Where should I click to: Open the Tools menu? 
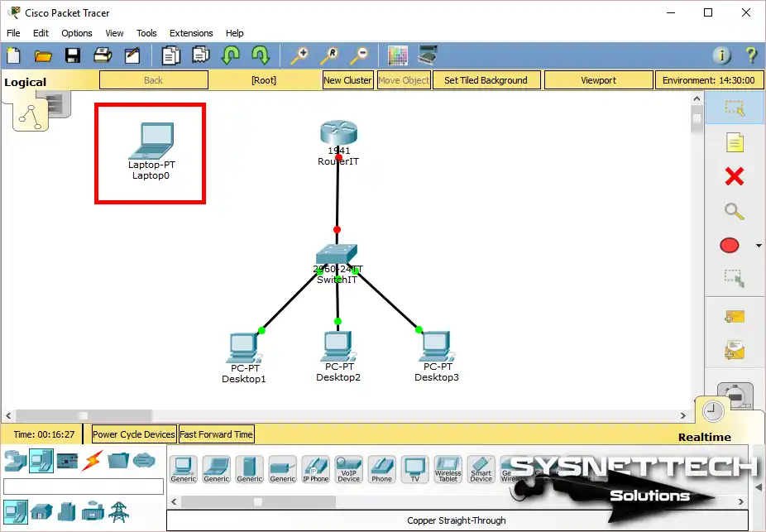(x=146, y=33)
